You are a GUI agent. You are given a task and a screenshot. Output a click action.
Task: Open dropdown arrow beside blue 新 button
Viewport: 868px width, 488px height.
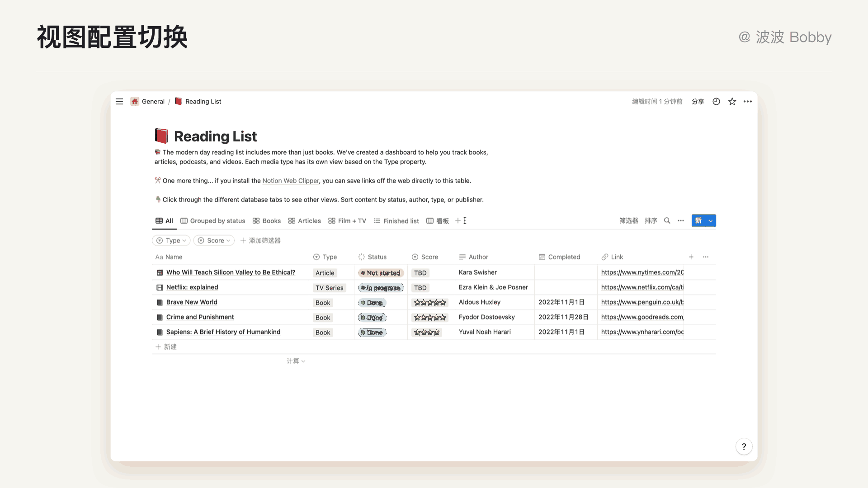click(711, 221)
